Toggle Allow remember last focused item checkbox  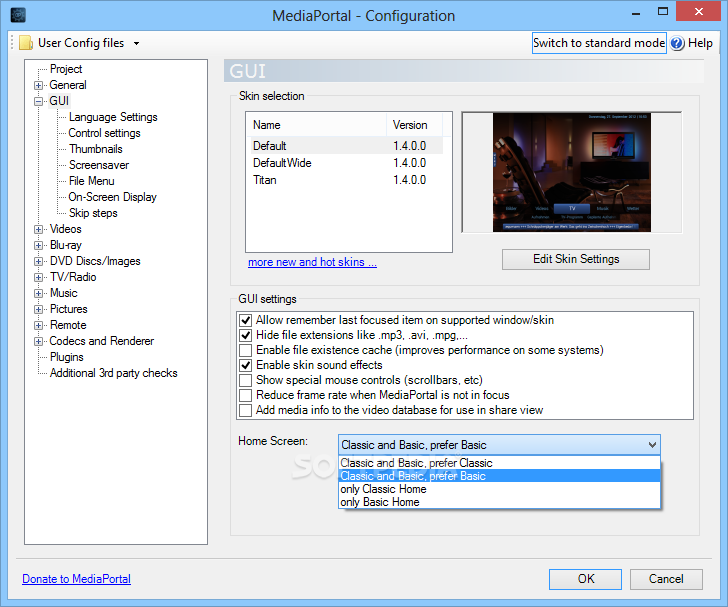(246, 320)
